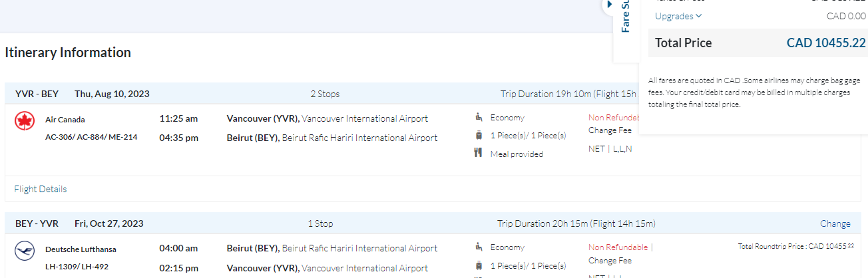View Change Fee for Air Canada flight

click(x=610, y=130)
